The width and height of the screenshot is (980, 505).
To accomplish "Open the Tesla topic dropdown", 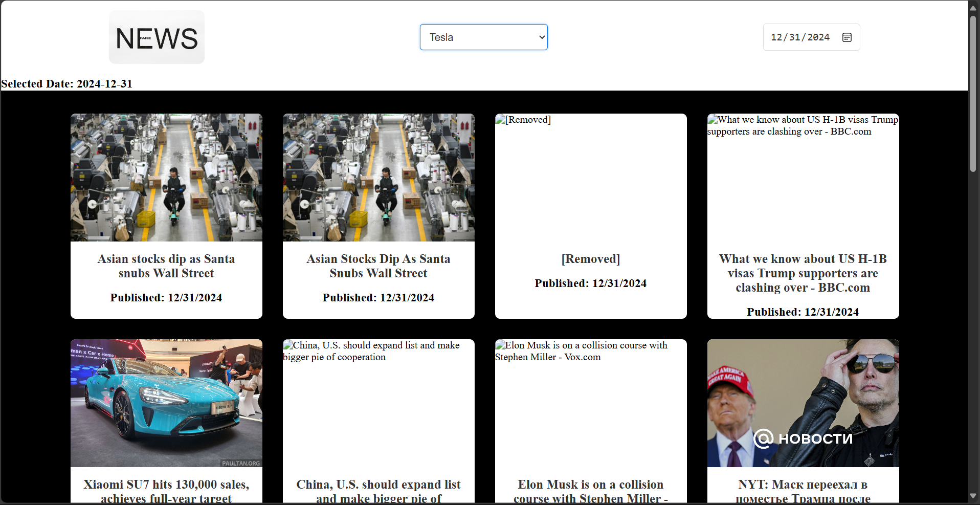I will [x=483, y=37].
